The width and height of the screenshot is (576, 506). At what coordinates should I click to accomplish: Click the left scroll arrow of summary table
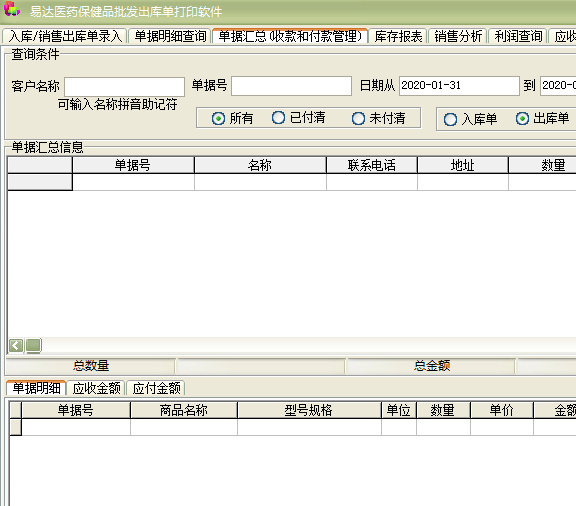[16, 345]
